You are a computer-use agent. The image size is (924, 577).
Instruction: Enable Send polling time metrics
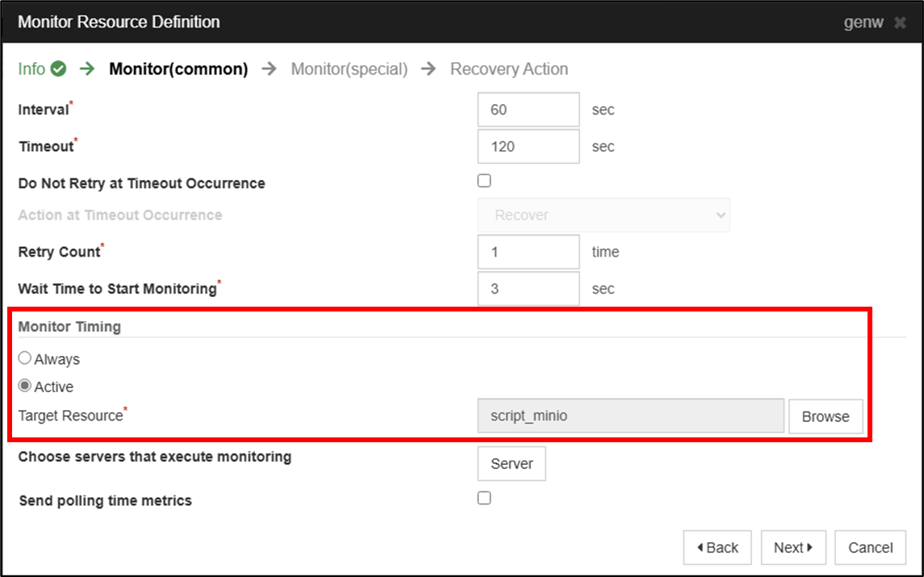pyautogui.click(x=483, y=498)
